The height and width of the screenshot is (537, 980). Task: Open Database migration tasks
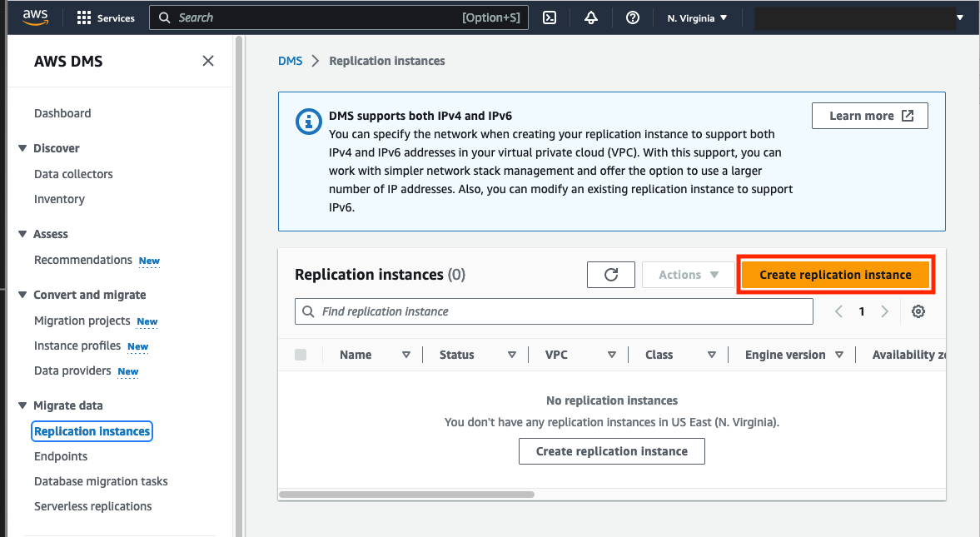coord(101,481)
